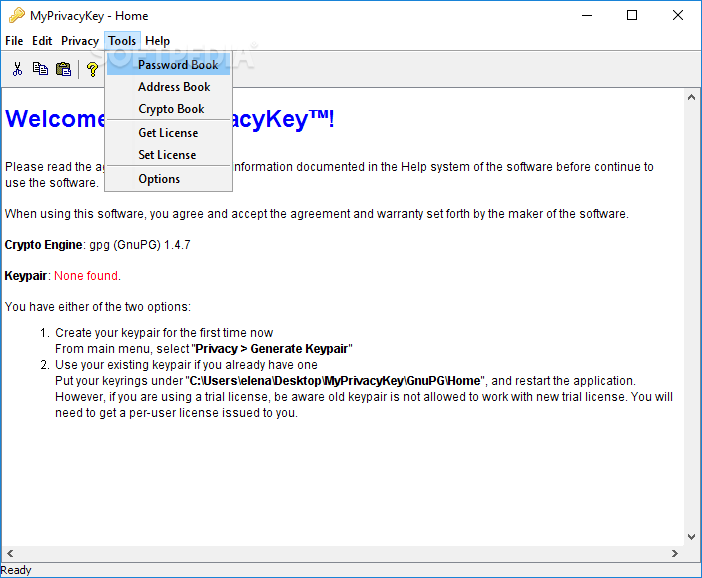
Task: Click the "Ready" status bar text
Action: pyautogui.click(x=16, y=570)
